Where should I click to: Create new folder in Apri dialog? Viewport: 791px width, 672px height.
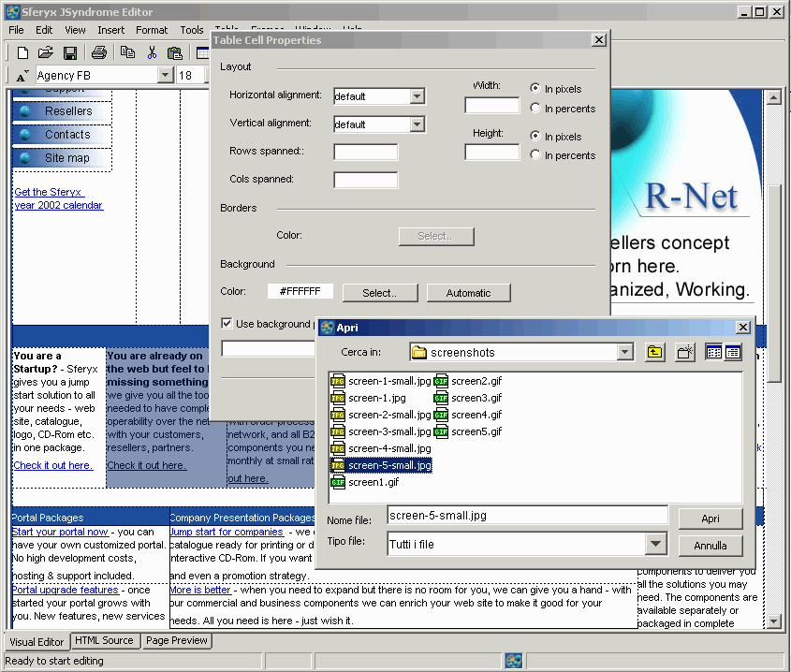coord(685,353)
